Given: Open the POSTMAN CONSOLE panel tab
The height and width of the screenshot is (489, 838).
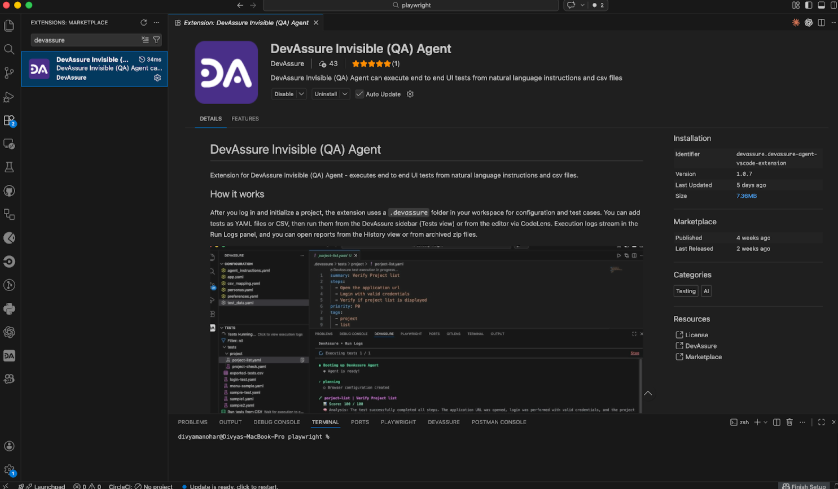Looking at the screenshot, I should (x=499, y=422).
